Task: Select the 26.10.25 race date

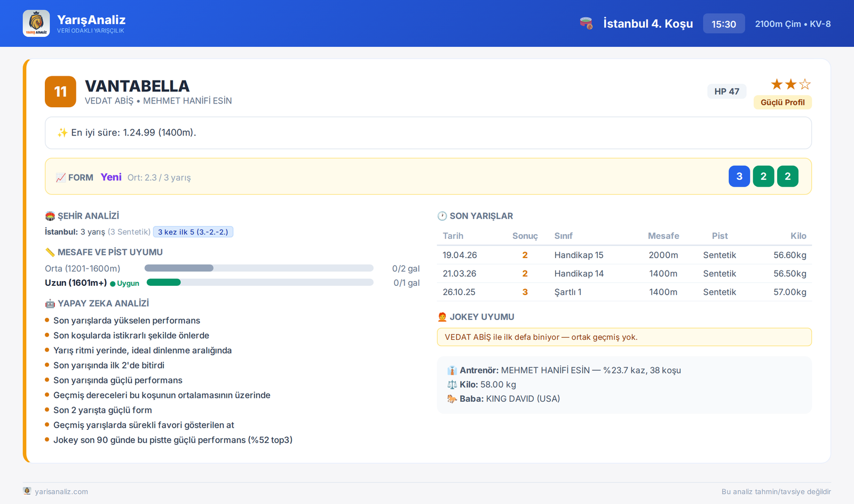Action: click(x=459, y=292)
